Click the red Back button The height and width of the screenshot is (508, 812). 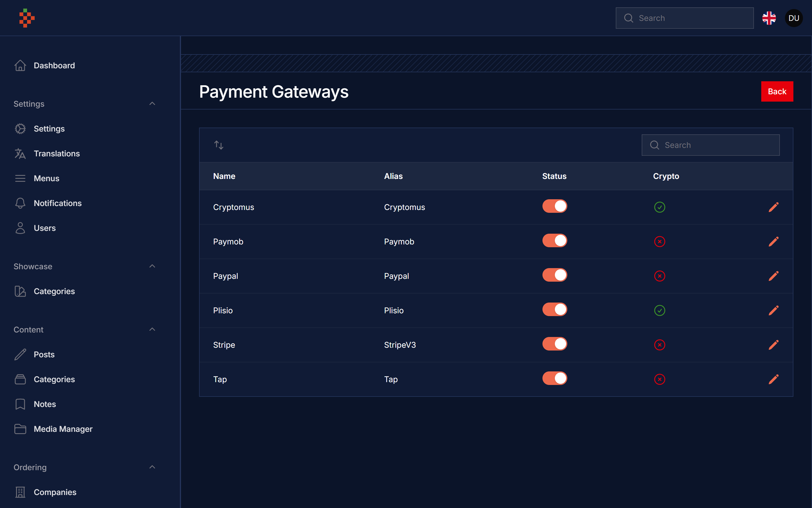click(x=777, y=91)
